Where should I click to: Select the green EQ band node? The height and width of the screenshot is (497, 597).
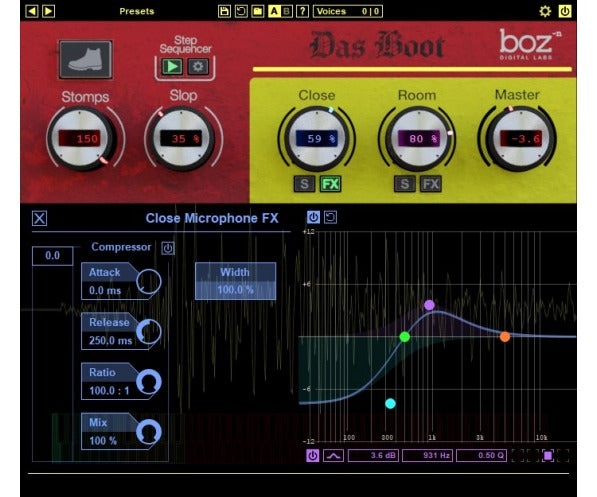(x=405, y=337)
